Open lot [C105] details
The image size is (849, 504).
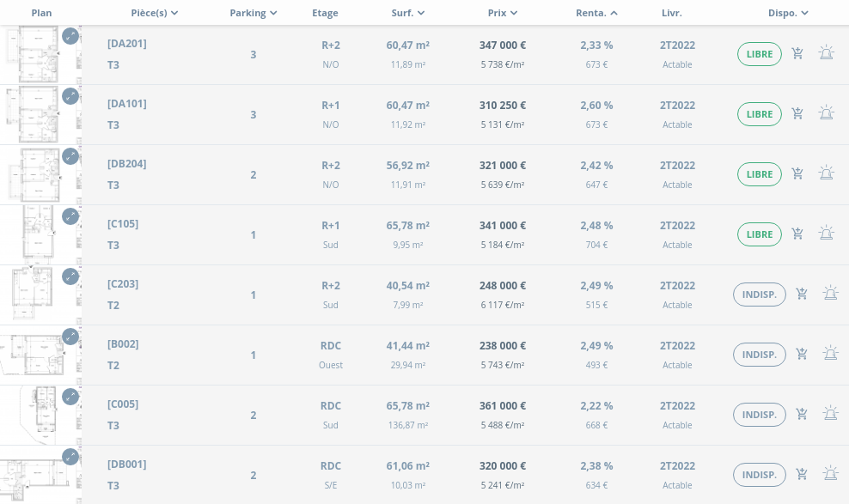point(122,224)
